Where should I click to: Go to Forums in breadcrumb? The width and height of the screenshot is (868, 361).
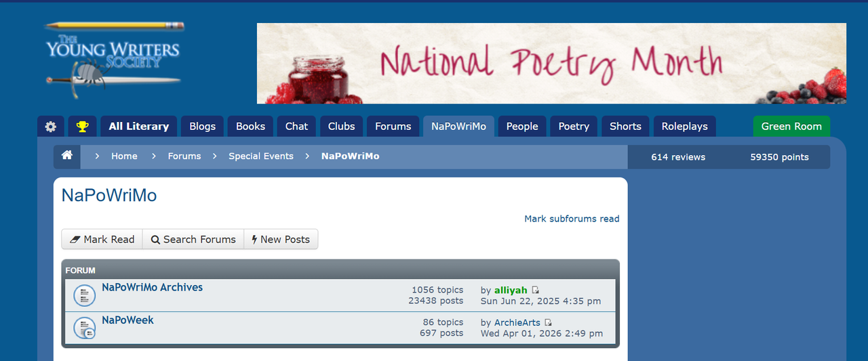[184, 156]
